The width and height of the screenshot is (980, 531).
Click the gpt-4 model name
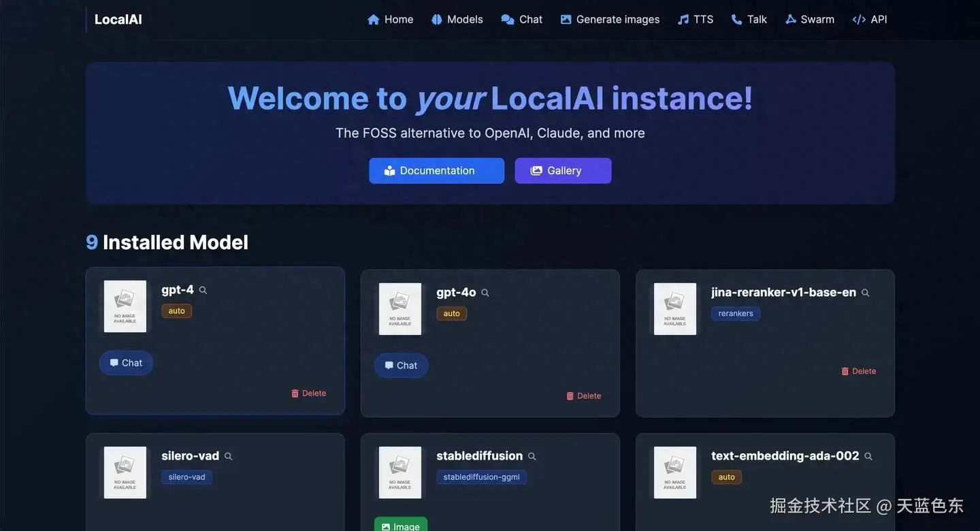(x=178, y=290)
